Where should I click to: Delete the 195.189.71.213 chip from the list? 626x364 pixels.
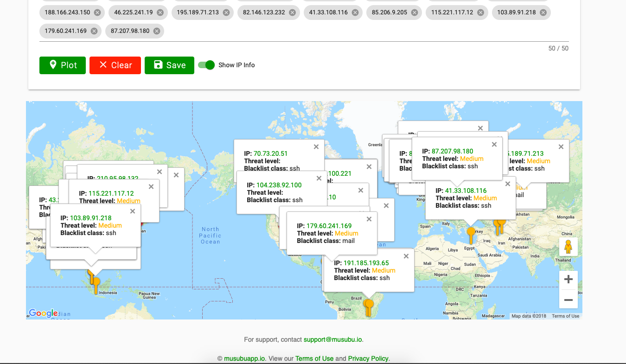(x=226, y=13)
